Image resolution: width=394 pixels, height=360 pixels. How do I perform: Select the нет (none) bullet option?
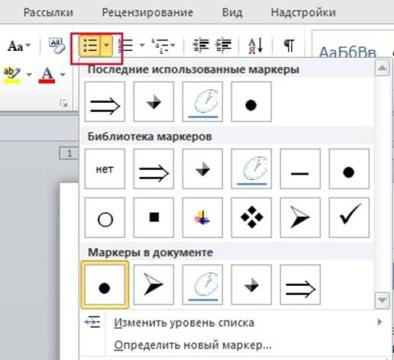click(105, 169)
